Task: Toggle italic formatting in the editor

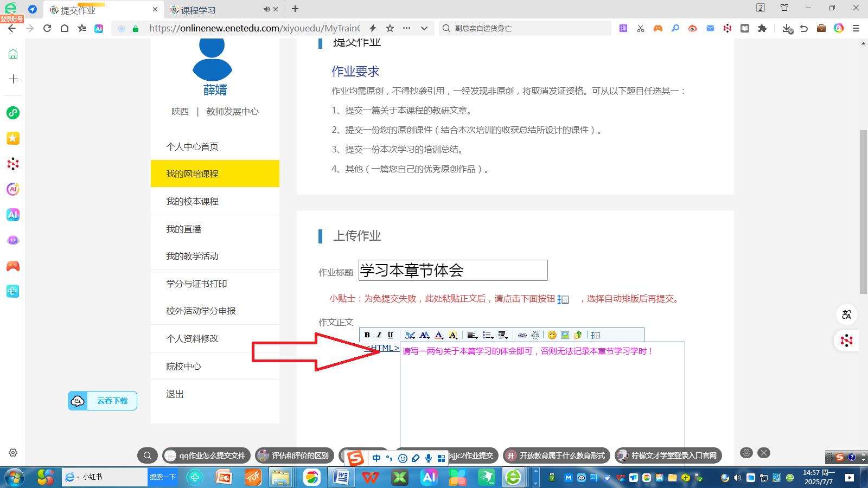Action: coord(379,335)
